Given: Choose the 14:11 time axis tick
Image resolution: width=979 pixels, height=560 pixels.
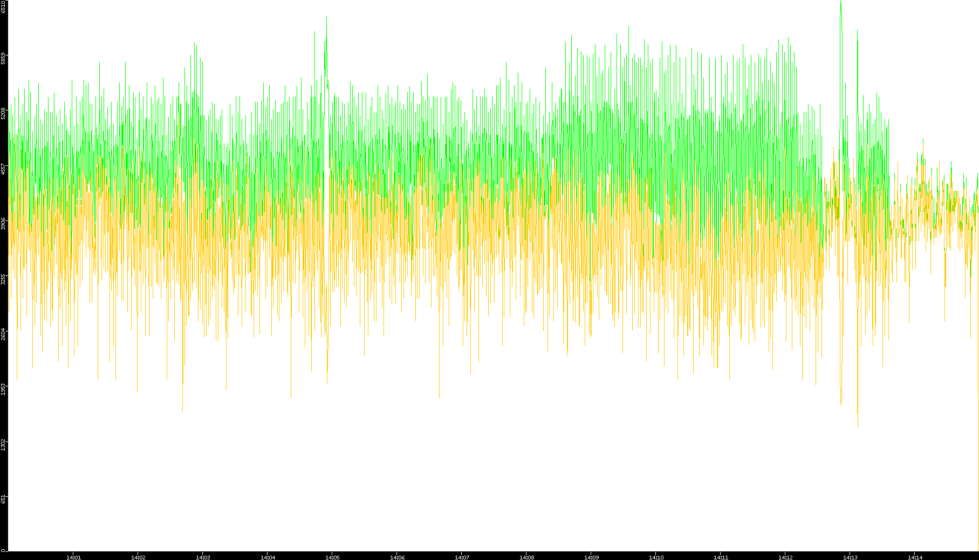Looking at the screenshot, I should [721, 557].
